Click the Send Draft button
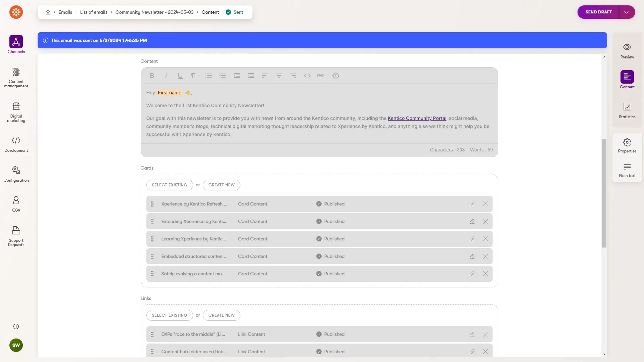 (598, 12)
